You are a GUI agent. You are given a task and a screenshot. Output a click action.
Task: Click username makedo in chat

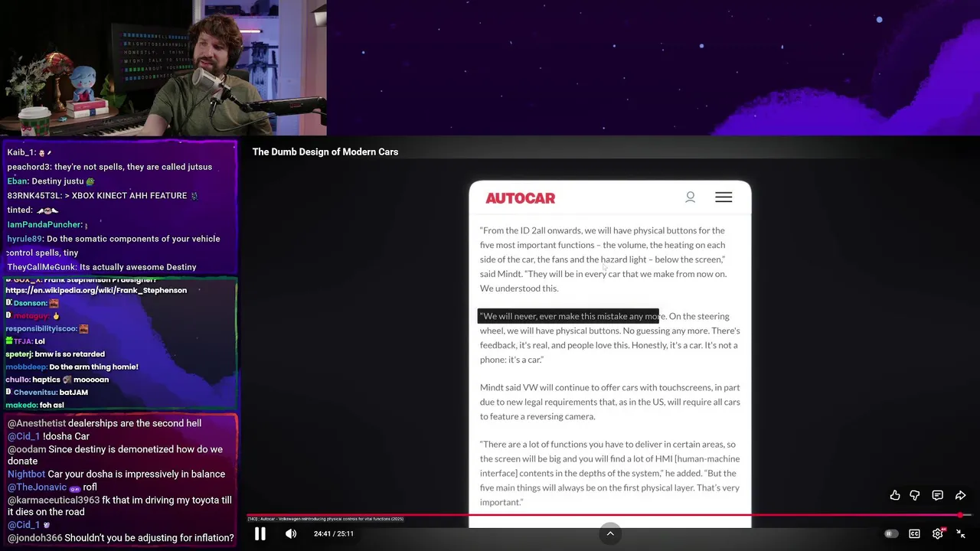[21, 405]
